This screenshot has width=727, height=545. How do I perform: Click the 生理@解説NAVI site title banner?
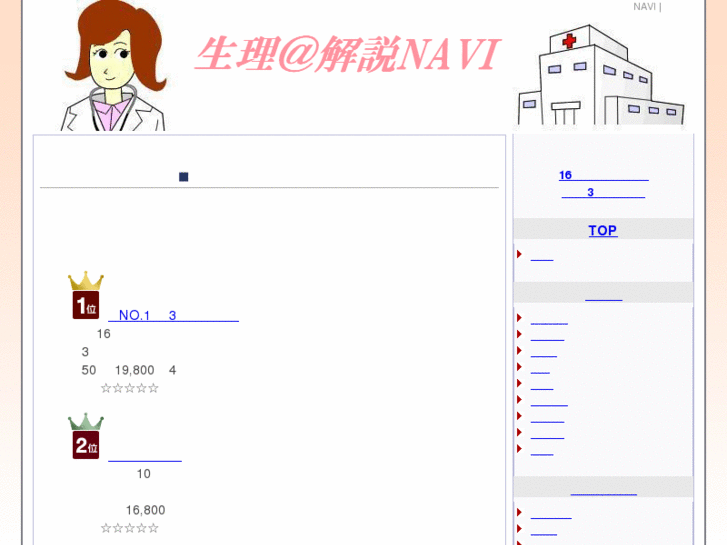(x=348, y=55)
